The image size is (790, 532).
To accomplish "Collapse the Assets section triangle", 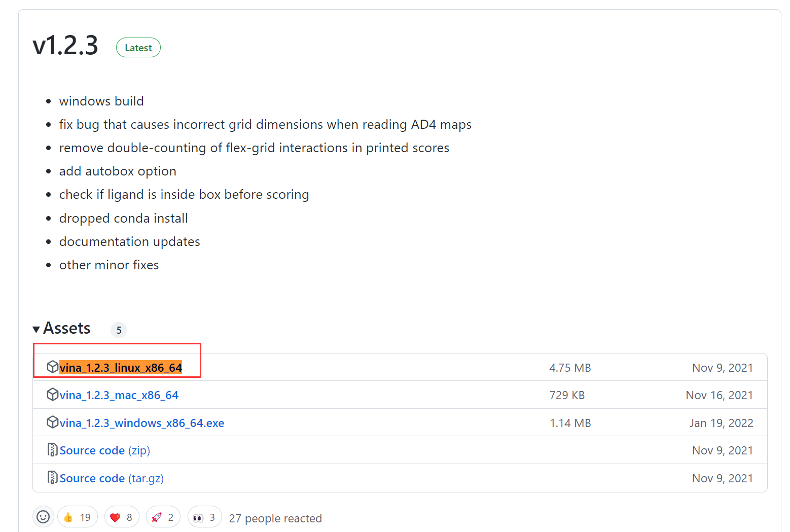I will point(36,330).
